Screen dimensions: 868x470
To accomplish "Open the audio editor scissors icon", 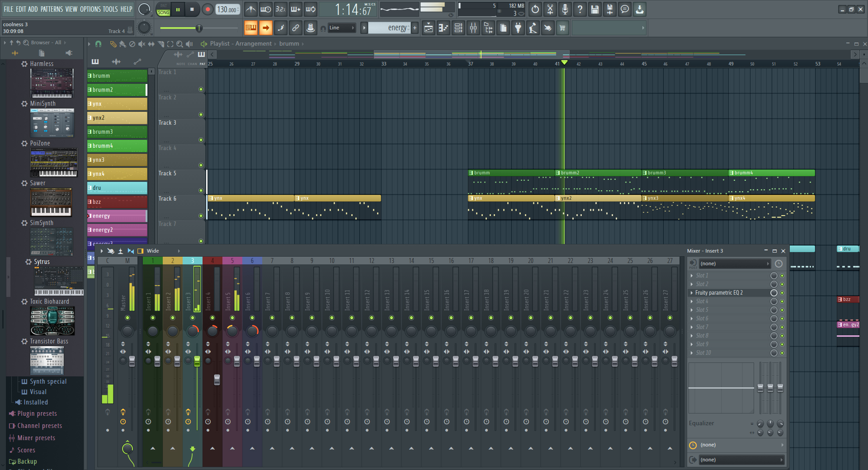I will (x=550, y=9).
